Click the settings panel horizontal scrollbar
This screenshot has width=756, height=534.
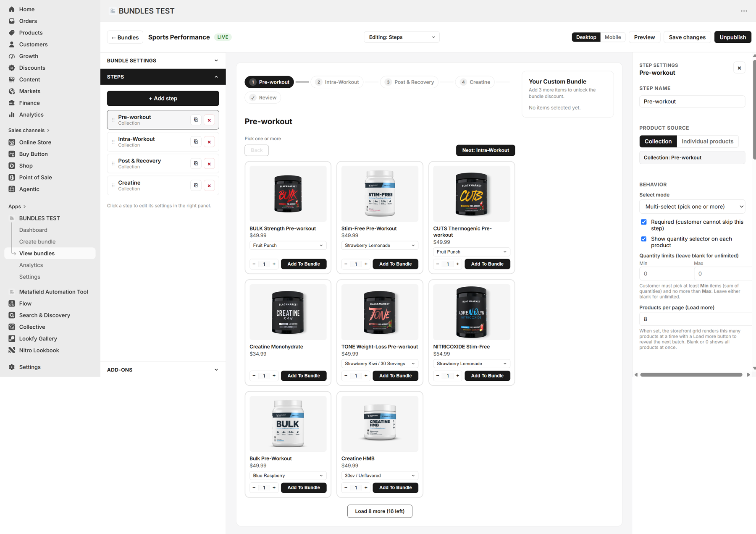click(691, 375)
